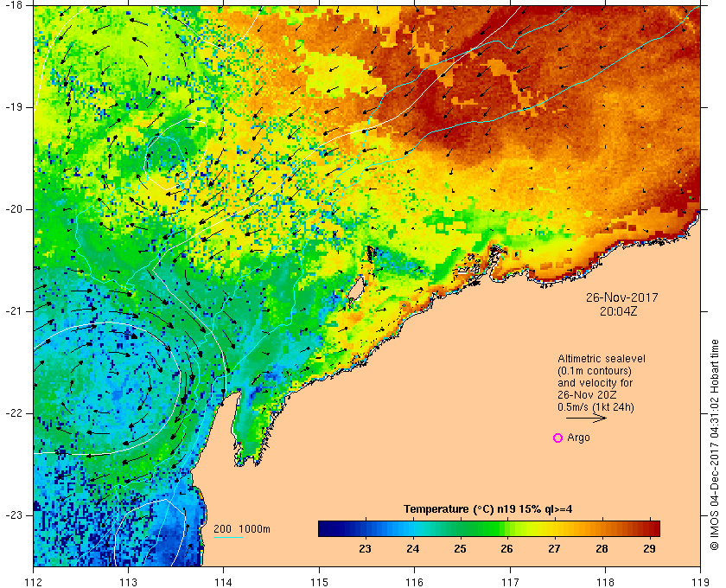Click the '(0.1m contours)' legend line
Screen dimensions: 726x588
coord(595,371)
